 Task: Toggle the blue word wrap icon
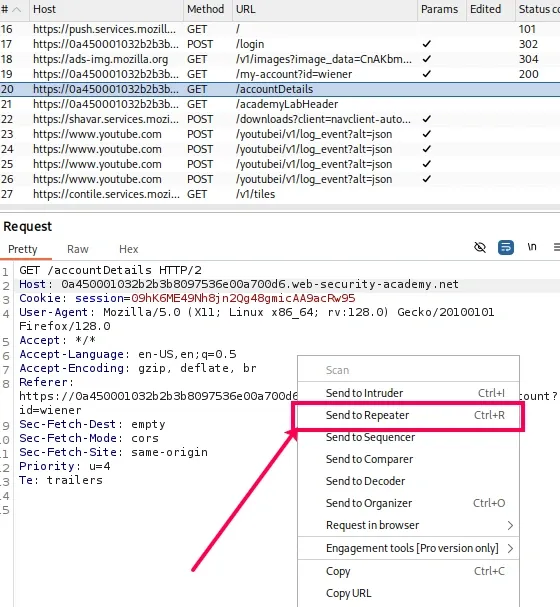click(x=506, y=247)
